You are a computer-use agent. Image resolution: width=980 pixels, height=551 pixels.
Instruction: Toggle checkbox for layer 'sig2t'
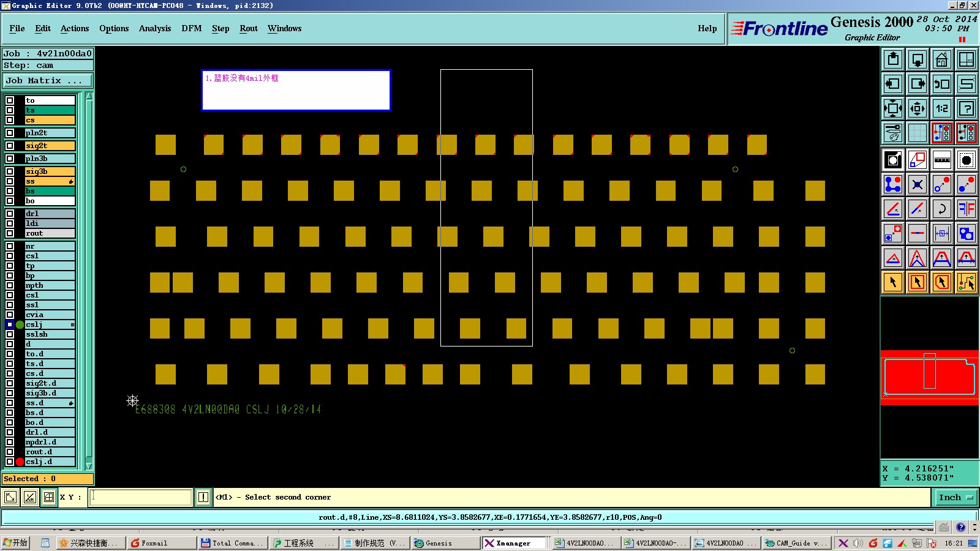(x=10, y=146)
